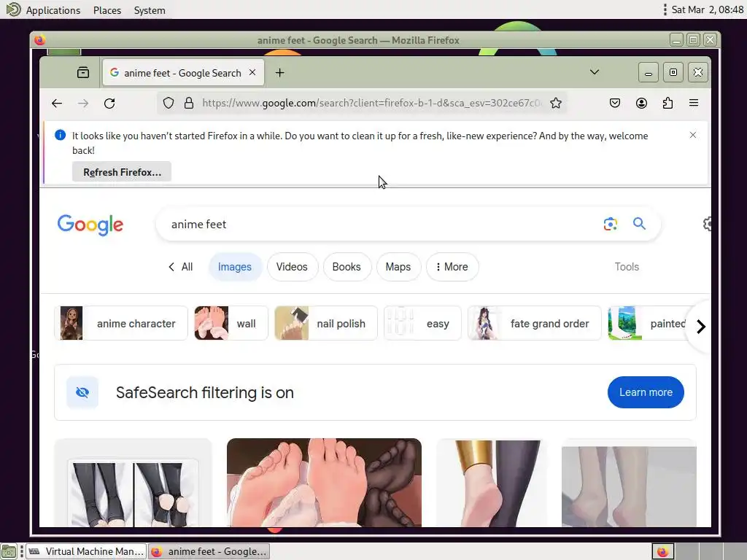This screenshot has width=747, height=560.
Task: Go back to All results
Action: tap(181, 267)
